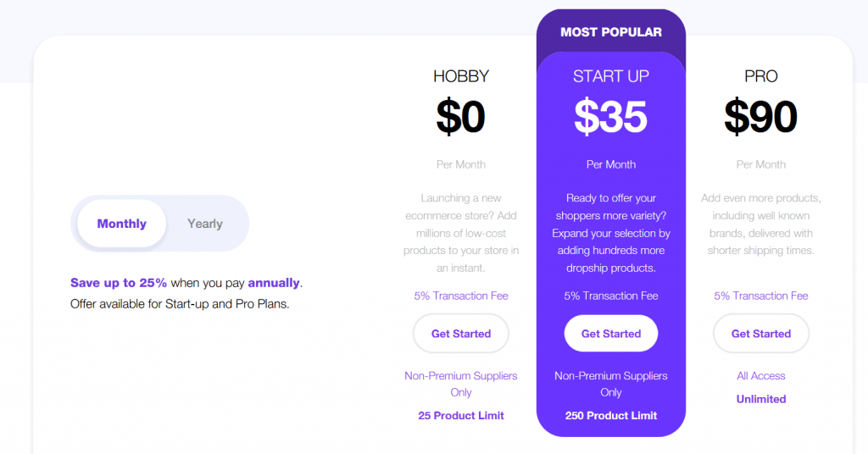Click the $35 price
This screenshot has width=868, height=454.
point(610,117)
